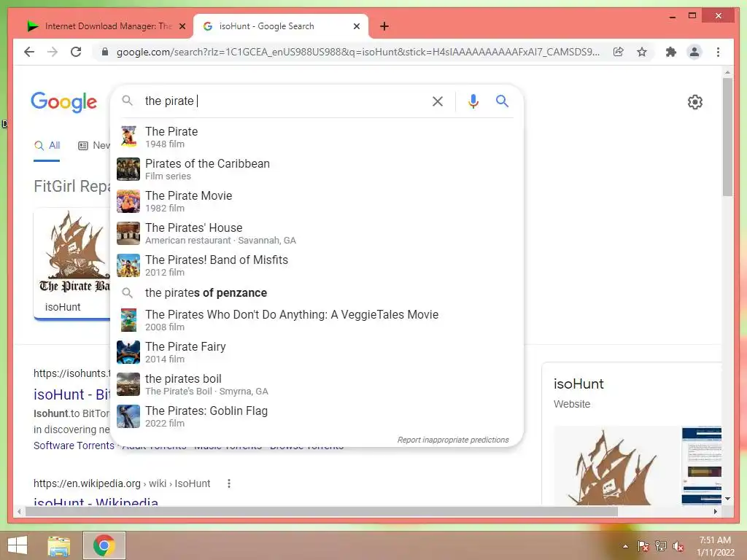
Task: Open Google quick settings gear
Action: (694, 102)
